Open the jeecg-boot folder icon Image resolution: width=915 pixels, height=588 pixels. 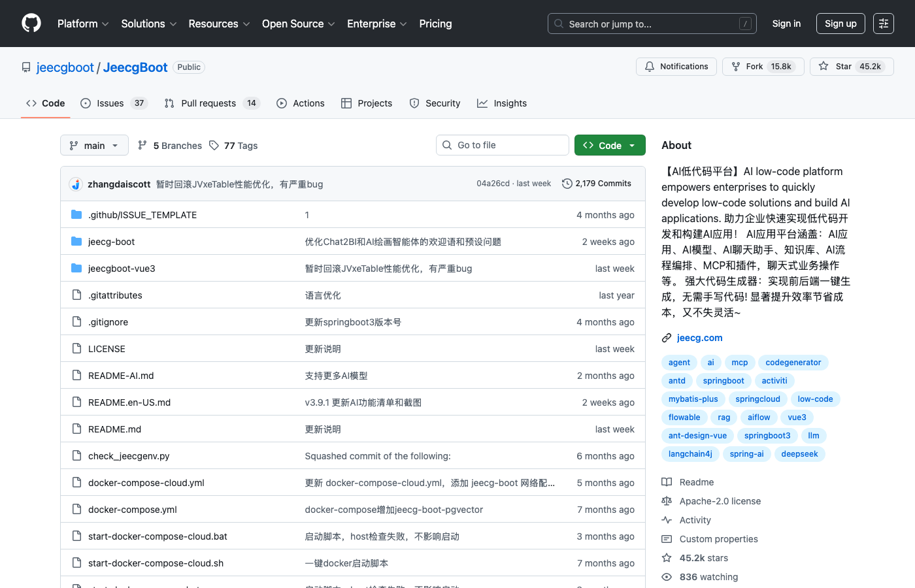(x=76, y=241)
